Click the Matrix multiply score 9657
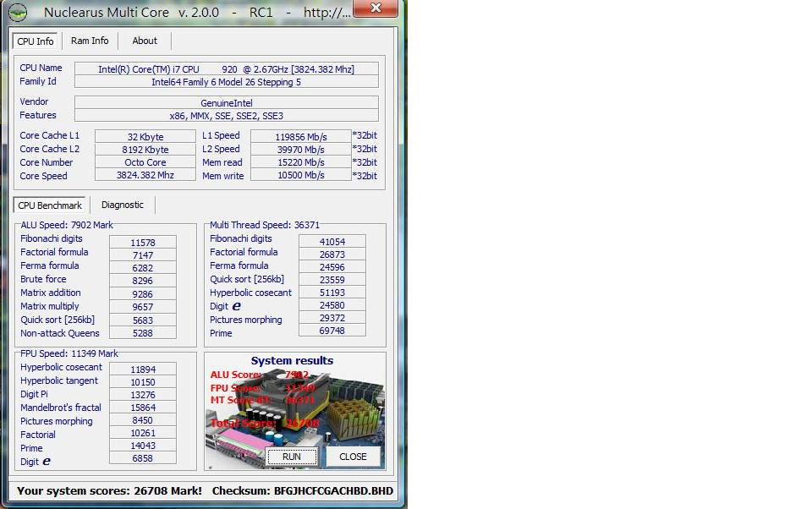 point(143,307)
